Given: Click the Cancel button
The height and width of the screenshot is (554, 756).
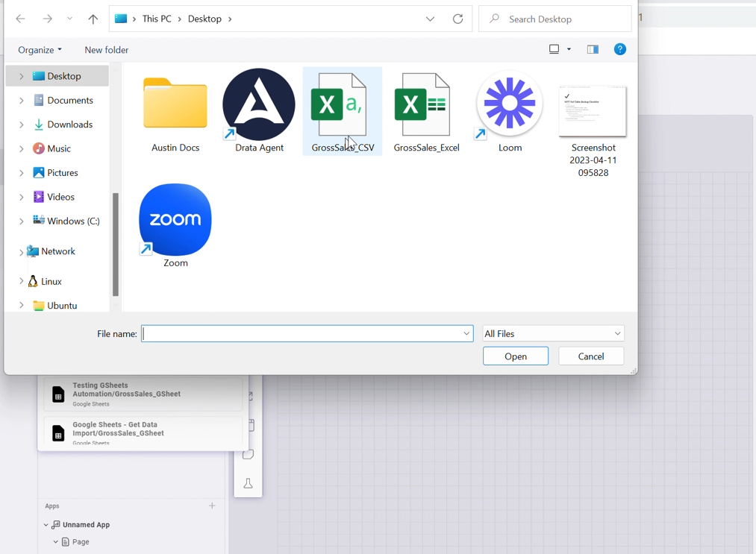Looking at the screenshot, I should click(x=590, y=356).
